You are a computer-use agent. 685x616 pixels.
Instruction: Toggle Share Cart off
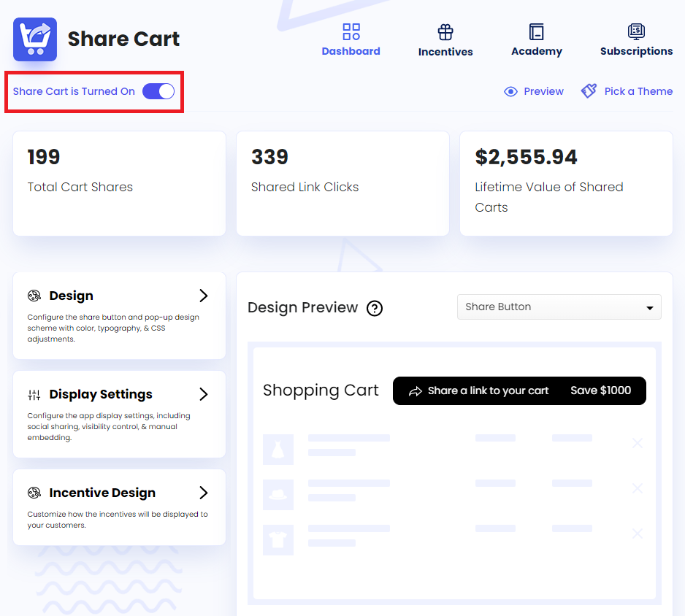[158, 91]
